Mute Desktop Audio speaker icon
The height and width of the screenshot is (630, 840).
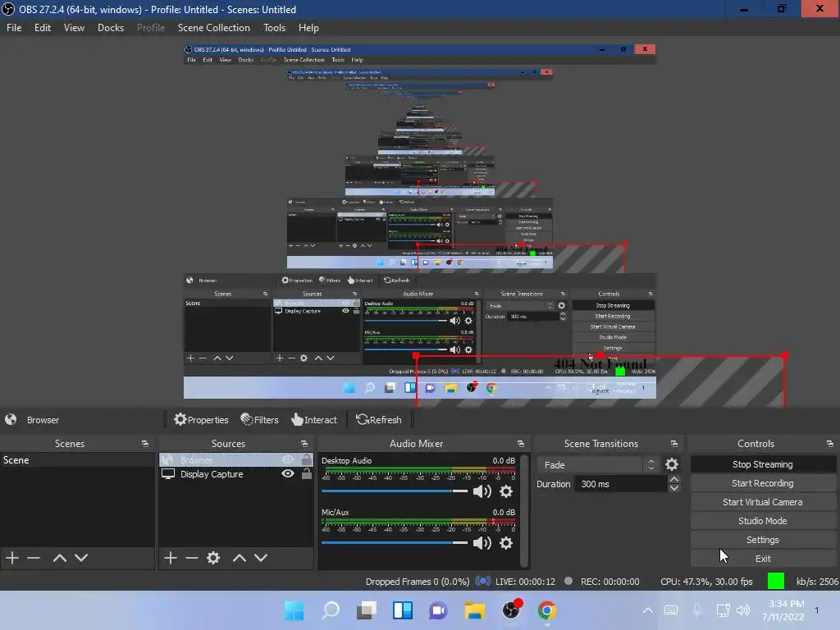[482, 491]
